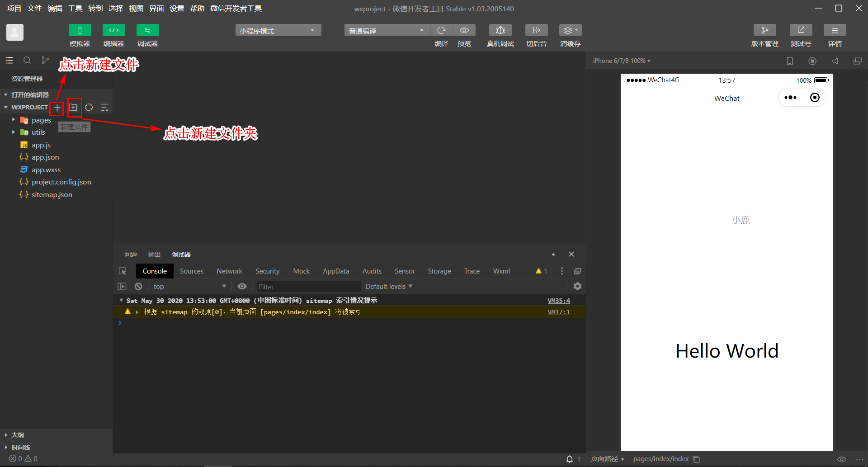Screen dimensions: 868x467
Task: Undock the devtools panel
Action: pyautogui.click(x=577, y=271)
